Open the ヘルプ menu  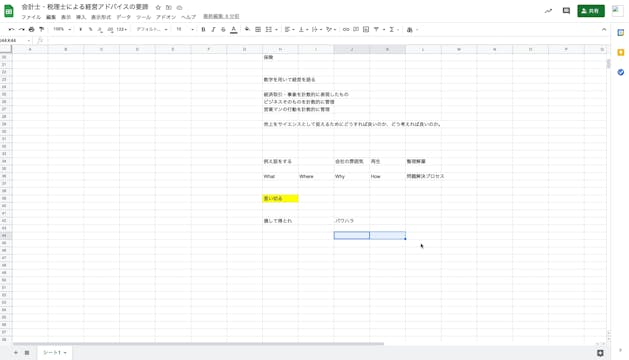tap(189, 17)
